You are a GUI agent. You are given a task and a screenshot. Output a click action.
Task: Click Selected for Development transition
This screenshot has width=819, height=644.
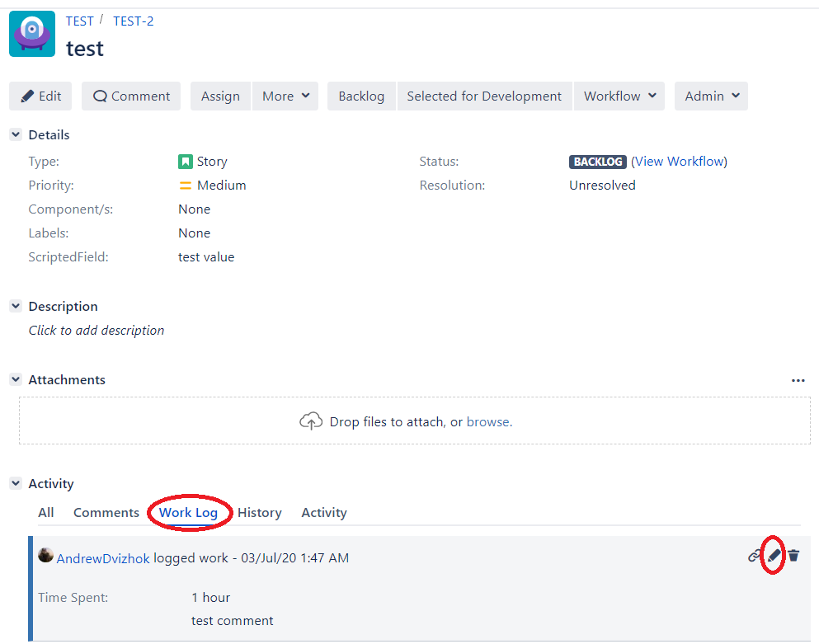(485, 96)
